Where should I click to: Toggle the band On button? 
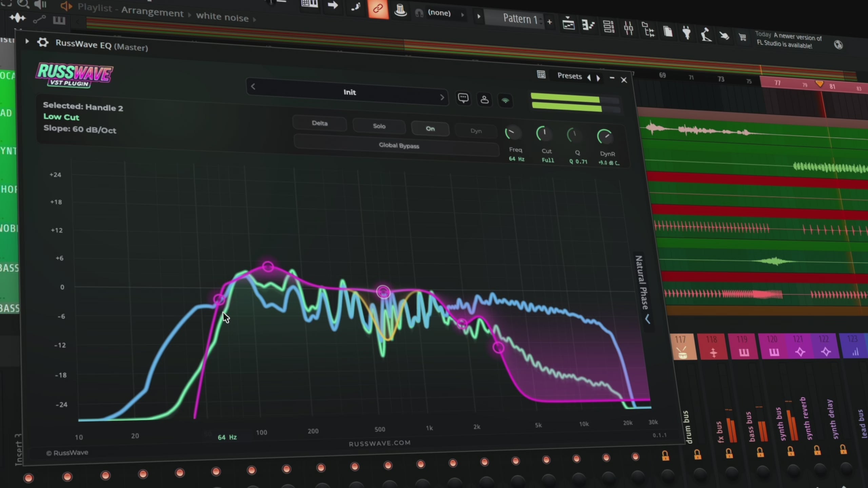tap(430, 129)
